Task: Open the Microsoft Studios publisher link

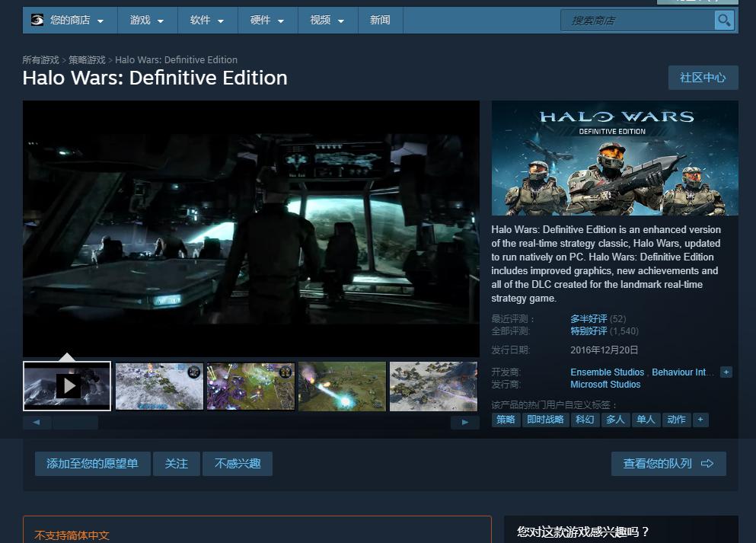Action: tap(605, 385)
